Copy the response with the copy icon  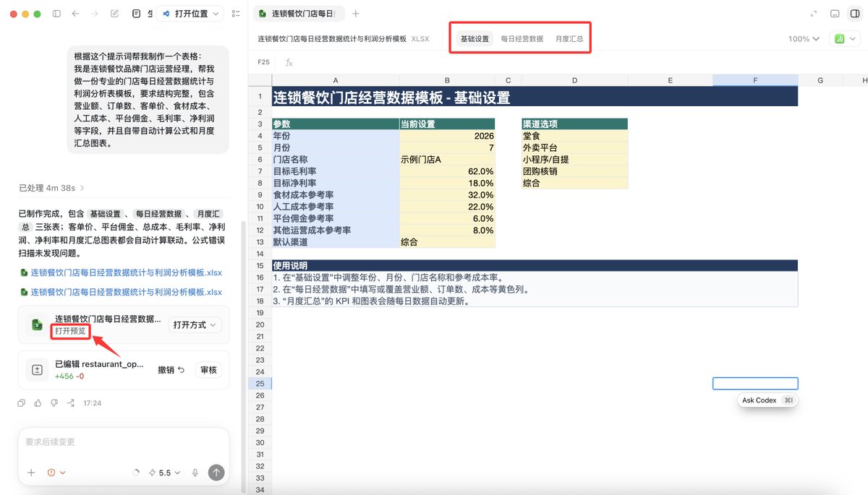point(22,403)
